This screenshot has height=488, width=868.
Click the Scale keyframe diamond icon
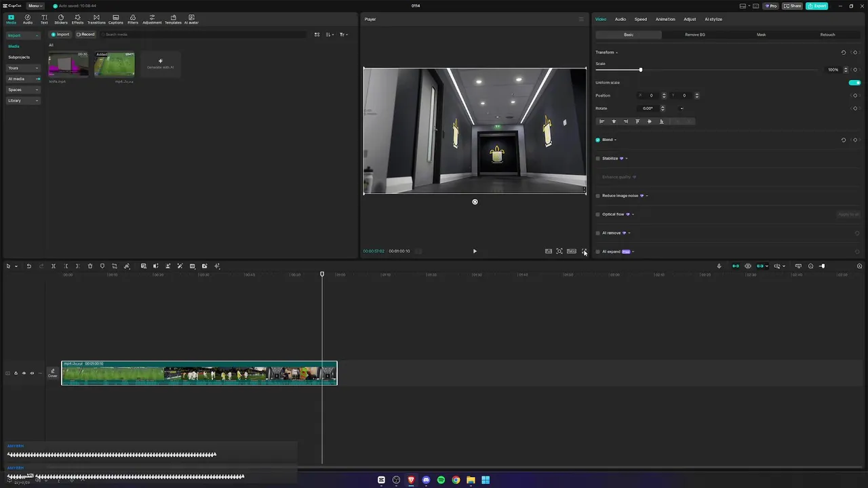855,70
